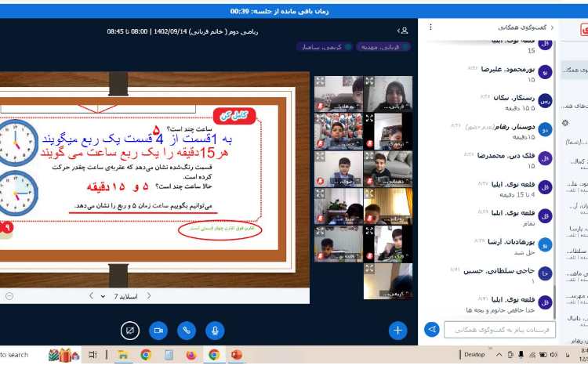Click the فلک دین، محمدرضا chat name
This screenshot has height=376, width=588.
[x=506, y=155]
